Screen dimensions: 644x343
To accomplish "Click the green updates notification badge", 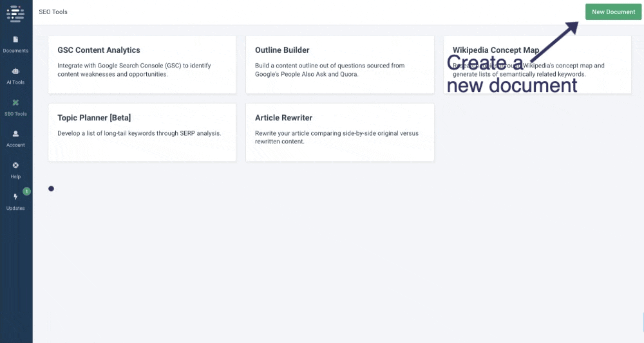I will 26,191.
